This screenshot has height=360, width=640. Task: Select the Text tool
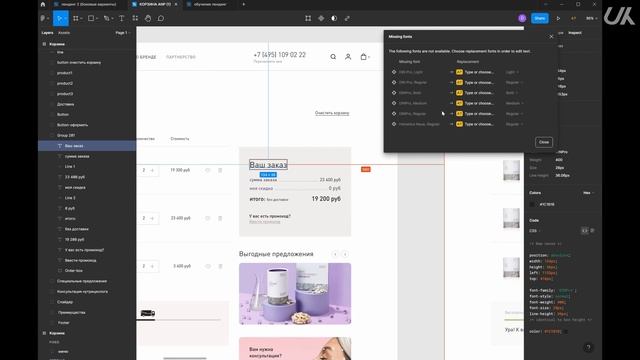click(x=122, y=18)
